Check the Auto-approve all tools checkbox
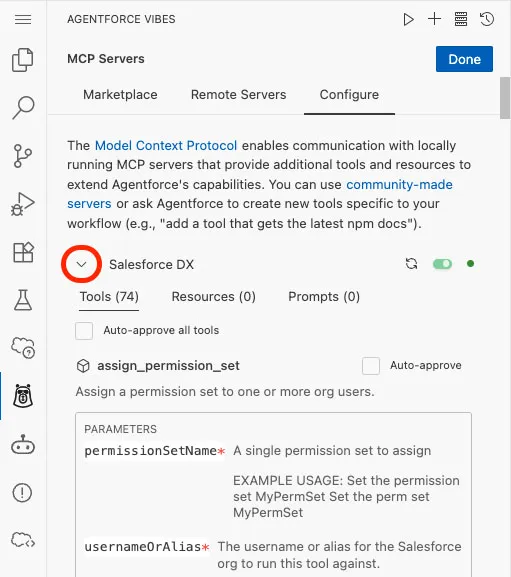The height and width of the screenshot is (577, 511). tap(84, 330)
